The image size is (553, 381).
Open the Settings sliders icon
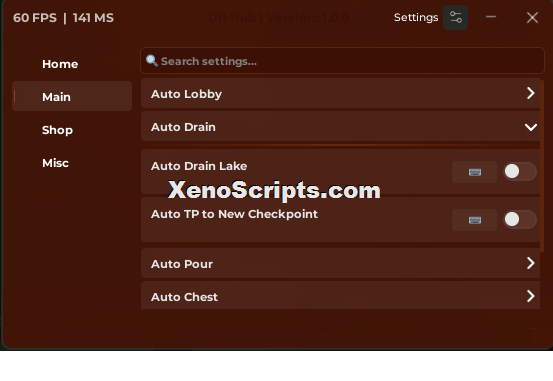click(455, 18)
